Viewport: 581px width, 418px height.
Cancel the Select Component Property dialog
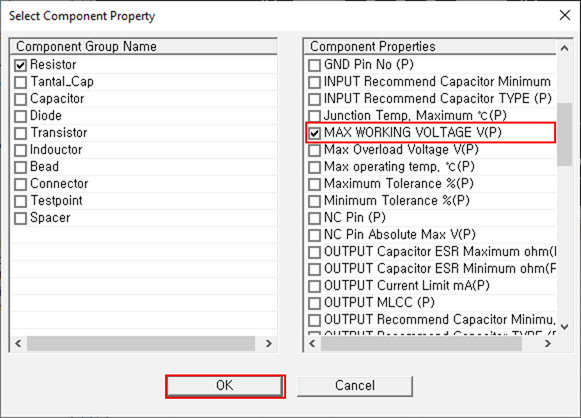[x=355, y=386]
